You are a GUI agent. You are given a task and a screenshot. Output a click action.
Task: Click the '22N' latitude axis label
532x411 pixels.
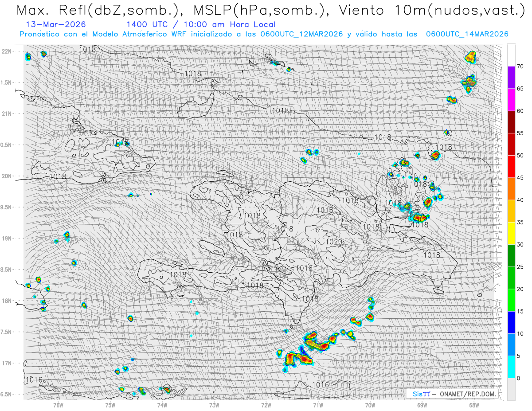pos(7,51)
